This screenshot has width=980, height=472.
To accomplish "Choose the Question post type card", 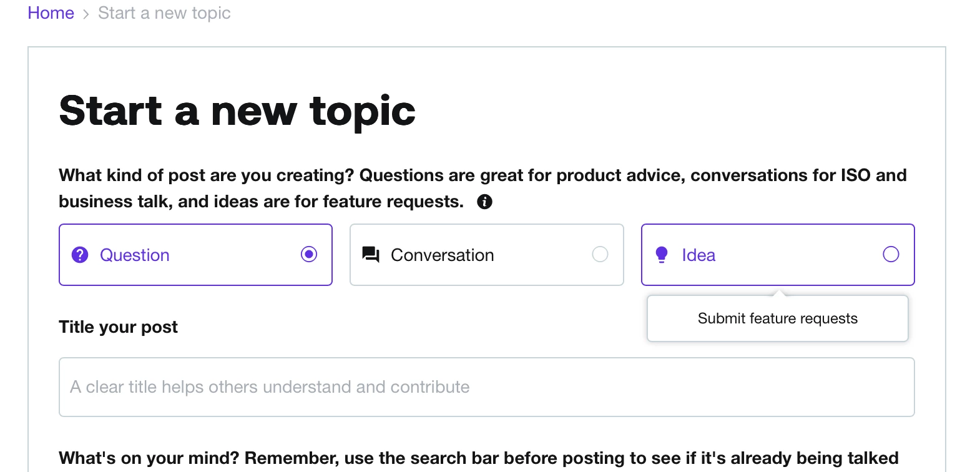I will coord(195,255).
